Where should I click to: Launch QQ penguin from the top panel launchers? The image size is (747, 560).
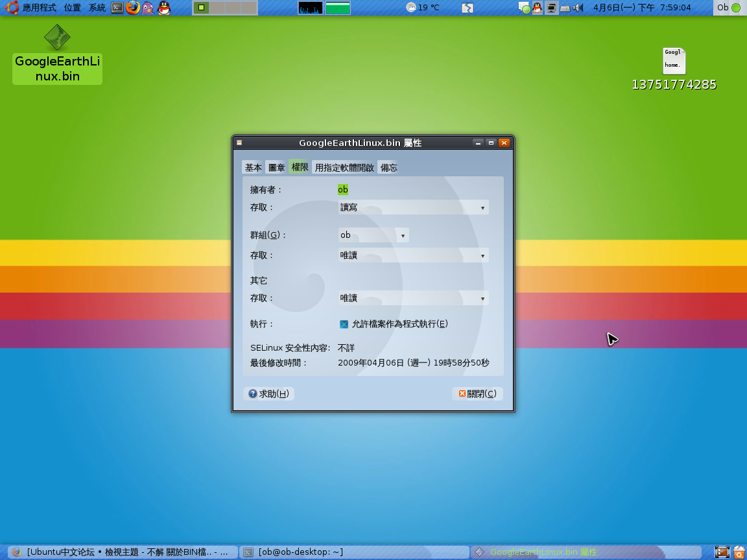click(x=164, y=8)
